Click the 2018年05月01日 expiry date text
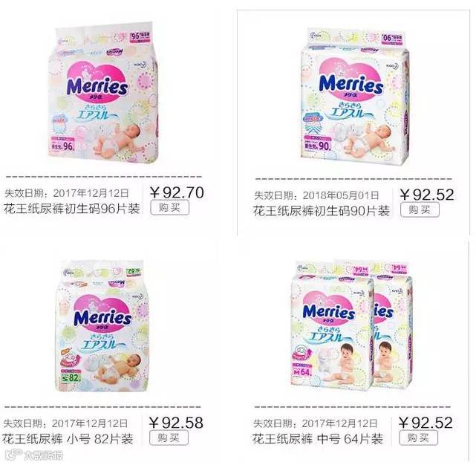This screenshot has height=465, width=476. coord(341,195)
